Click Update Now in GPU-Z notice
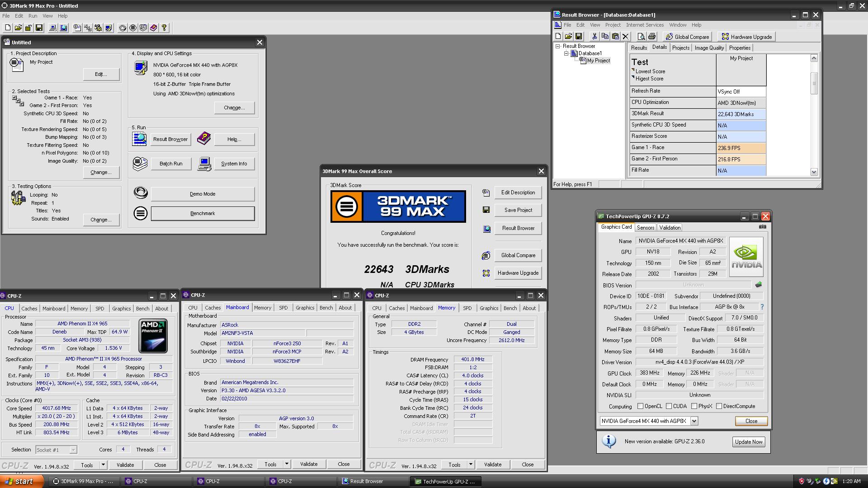The height and width of the screenshot is (488, 868). click(x=749, y=442)
